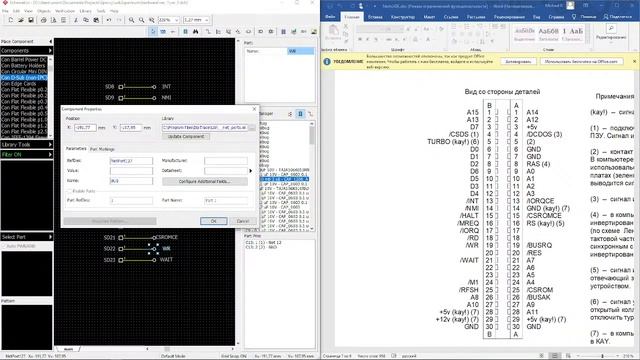Click the Value input field
Image resolution: width=640 pixels, height=360 pixels.
click(131, 171)
